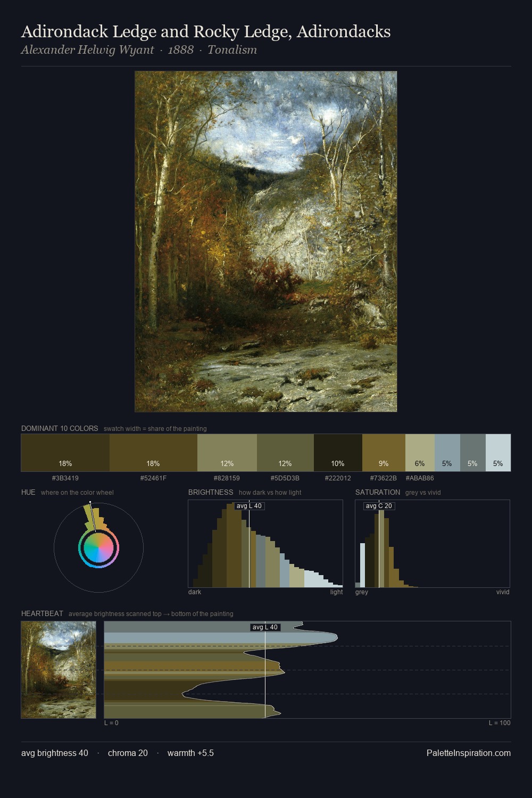Screen dimensions: 532x798
Task: Click the 'chroma 20' footer stat
Action: tap(128, 753)
